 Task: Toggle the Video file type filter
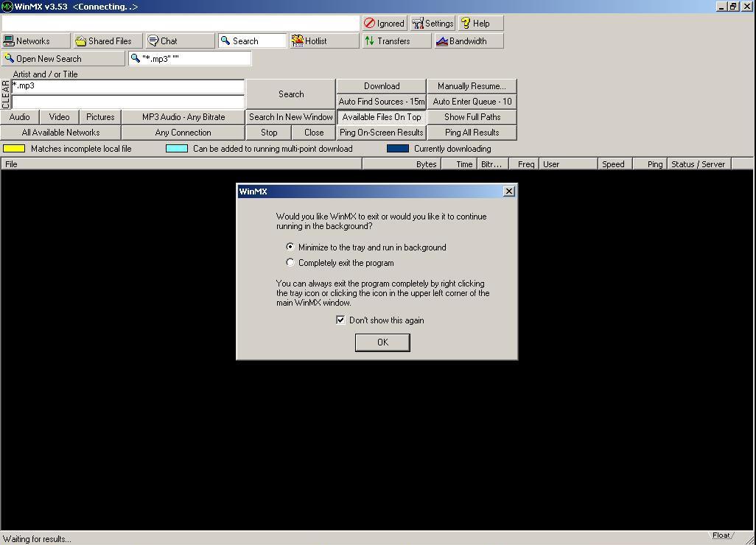pos(59,117)
